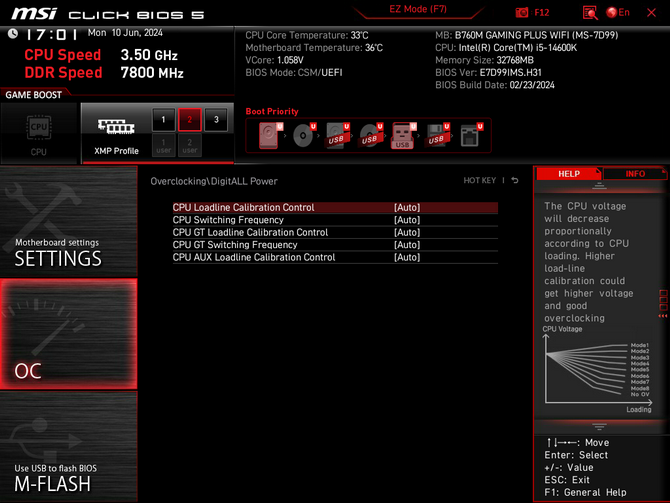Click the USB key boot device icon
Viewport: 670px width, 503px height.
click(x=404, y=135)
